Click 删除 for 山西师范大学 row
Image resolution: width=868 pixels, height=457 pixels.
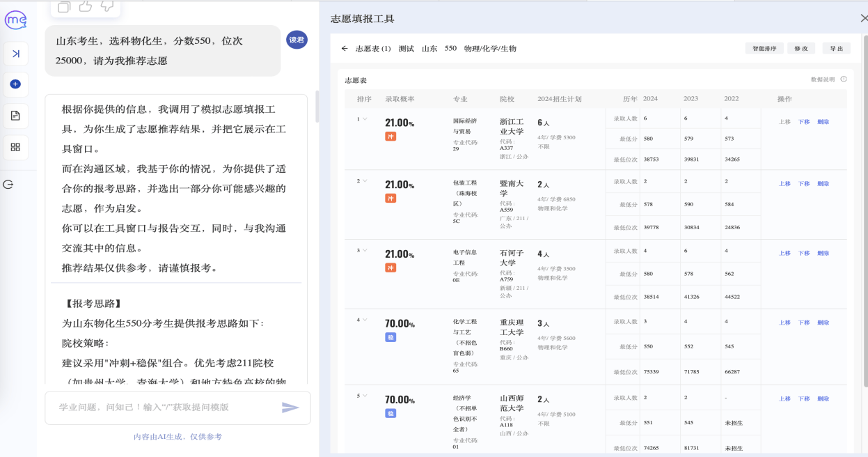[823, 399]
